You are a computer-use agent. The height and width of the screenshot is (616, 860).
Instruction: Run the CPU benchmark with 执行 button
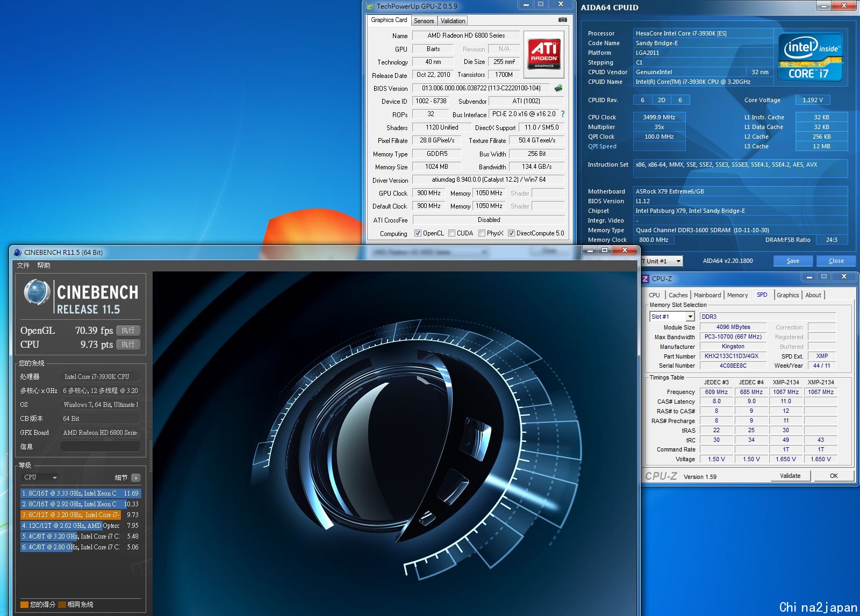point(128,345)
